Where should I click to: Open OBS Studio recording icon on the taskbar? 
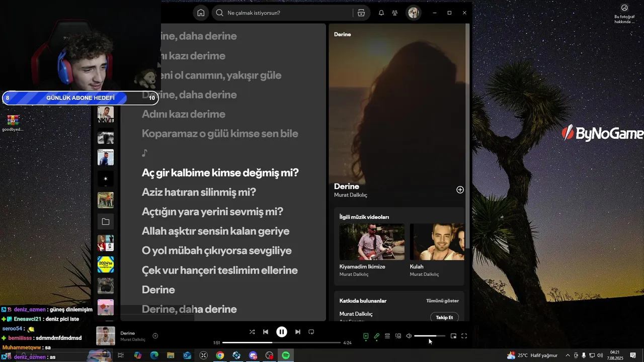(x=269, y=355)
